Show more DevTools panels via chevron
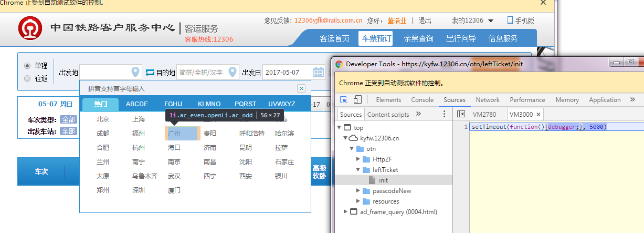 632,99
